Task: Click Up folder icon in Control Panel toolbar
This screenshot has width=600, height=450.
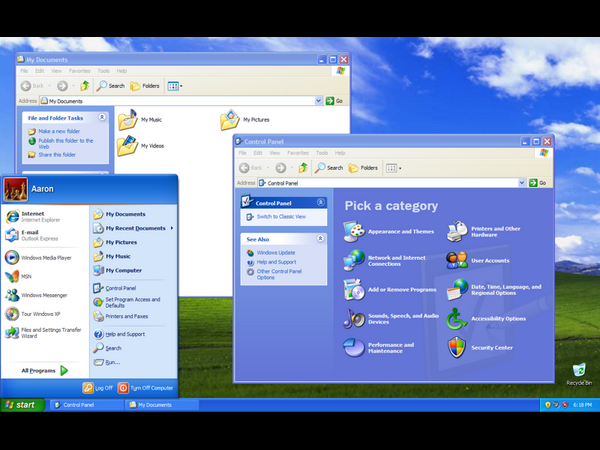Action: tap(303, 168)
